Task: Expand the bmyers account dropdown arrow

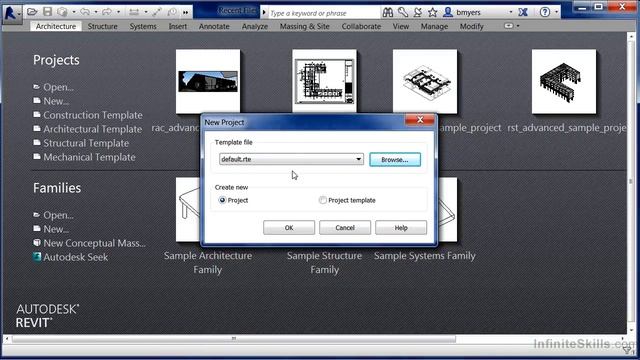Action: [x=511, y=12]
